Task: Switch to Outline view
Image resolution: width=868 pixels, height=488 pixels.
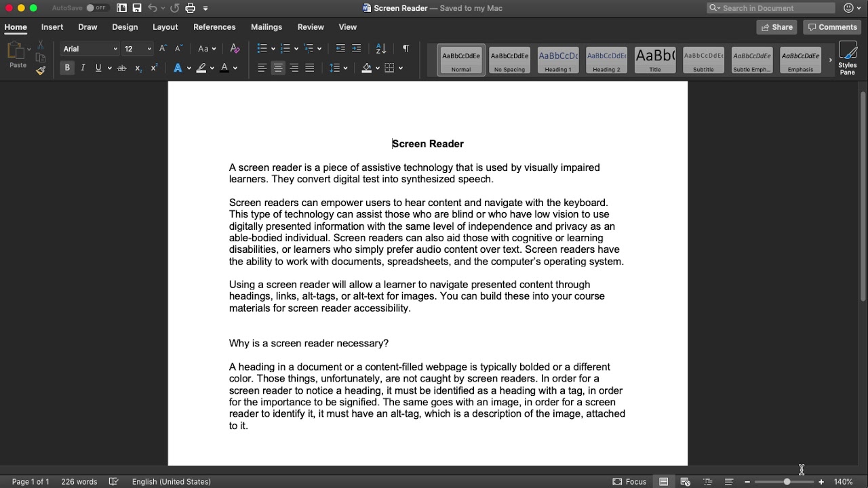Action: 707,482
